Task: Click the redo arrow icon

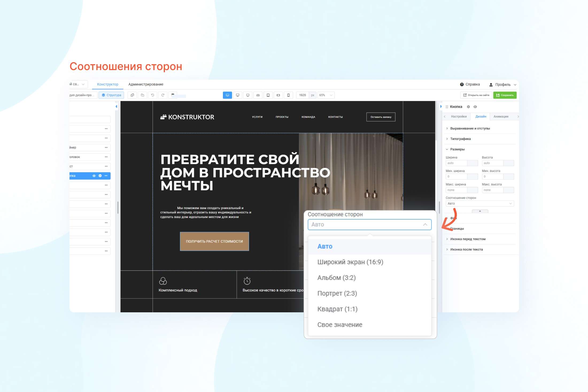Action: click(163, 95)
